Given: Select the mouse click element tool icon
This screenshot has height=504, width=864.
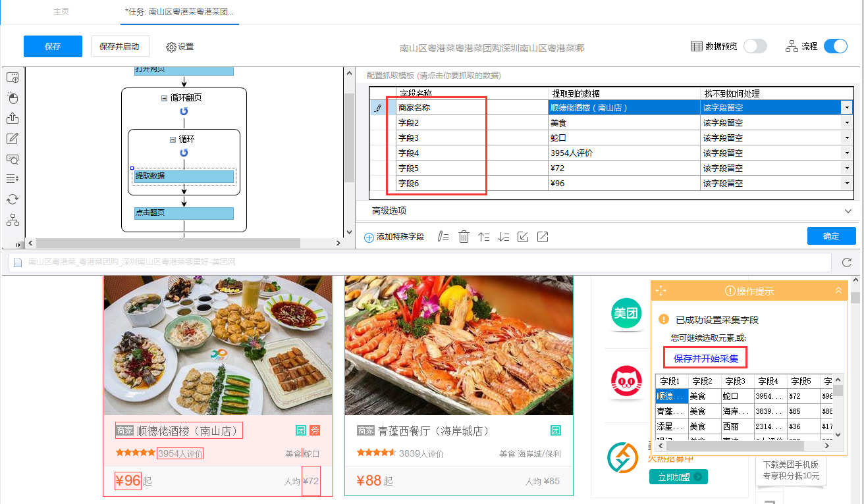Looking at the screenshot, I should 13,98.
